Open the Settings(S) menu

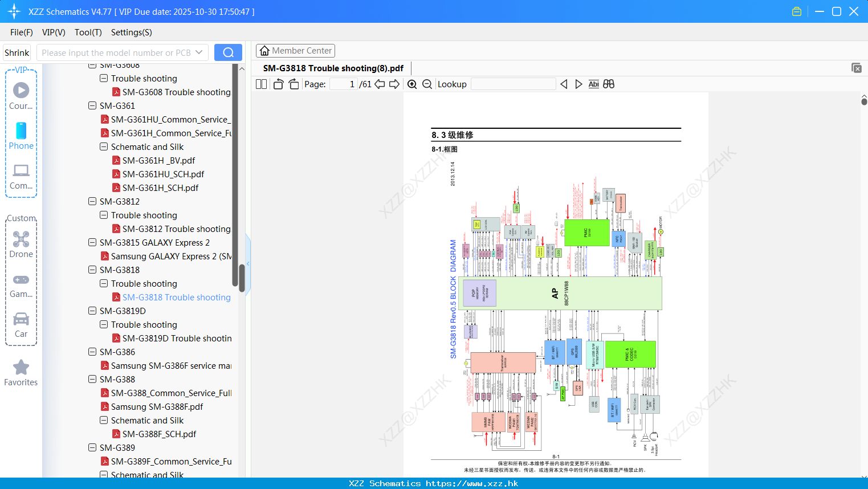pos(132,32)
